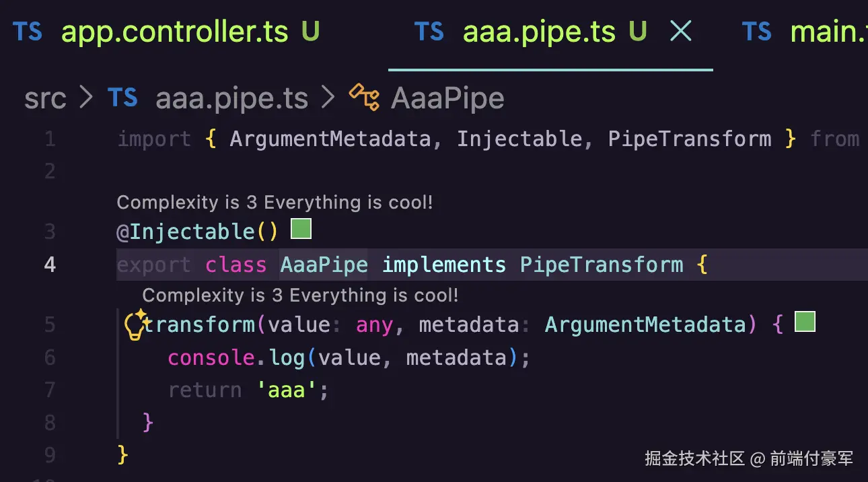The height and width of the screenshot is (482, 868).
Task: Click the TS file icon in the breadcrumb
Action: [122, 98]
